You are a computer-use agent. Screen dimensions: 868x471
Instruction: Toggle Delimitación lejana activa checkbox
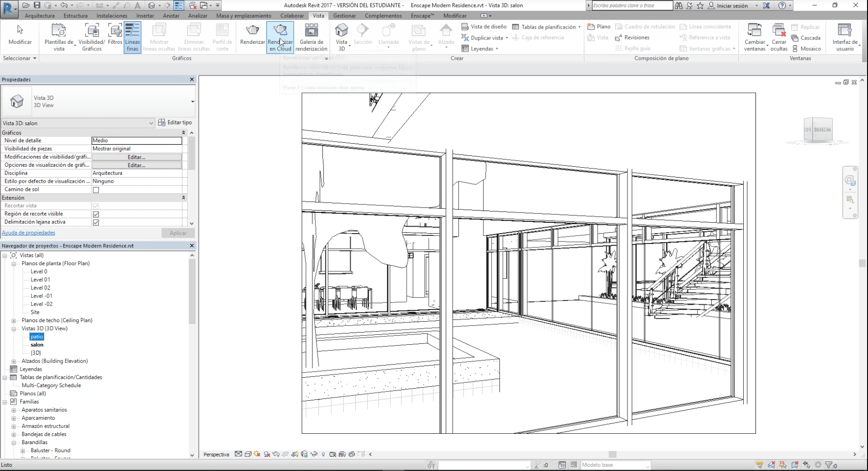pos(96,222)
